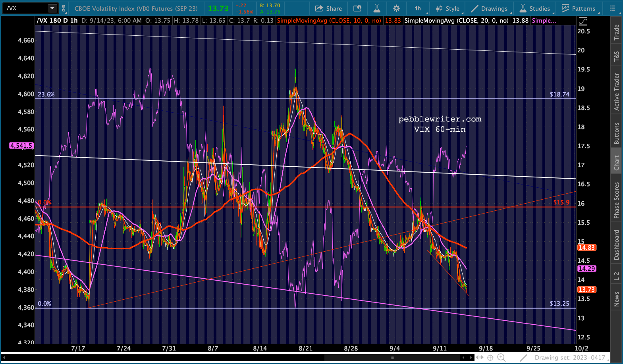Viewport: 623px width, 364px height.
Task: Open the 1h timeframe selector
Action: pyautogui.click(x=418, y=8)
